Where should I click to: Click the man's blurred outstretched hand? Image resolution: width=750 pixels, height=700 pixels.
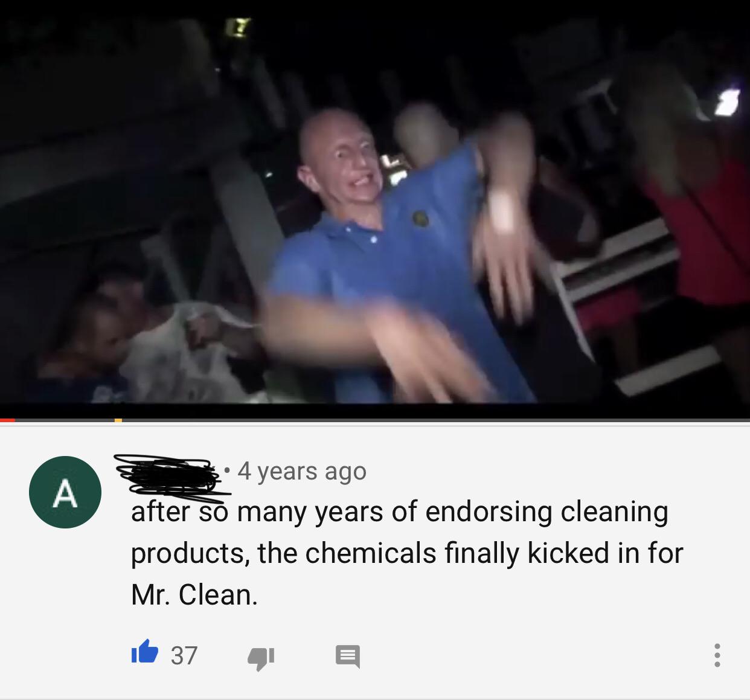pyautogui.click(x=417, y=350)
